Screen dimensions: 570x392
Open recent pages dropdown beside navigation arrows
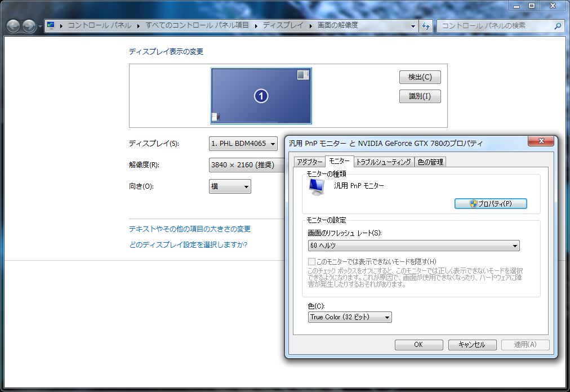click(x=39, y=26)
